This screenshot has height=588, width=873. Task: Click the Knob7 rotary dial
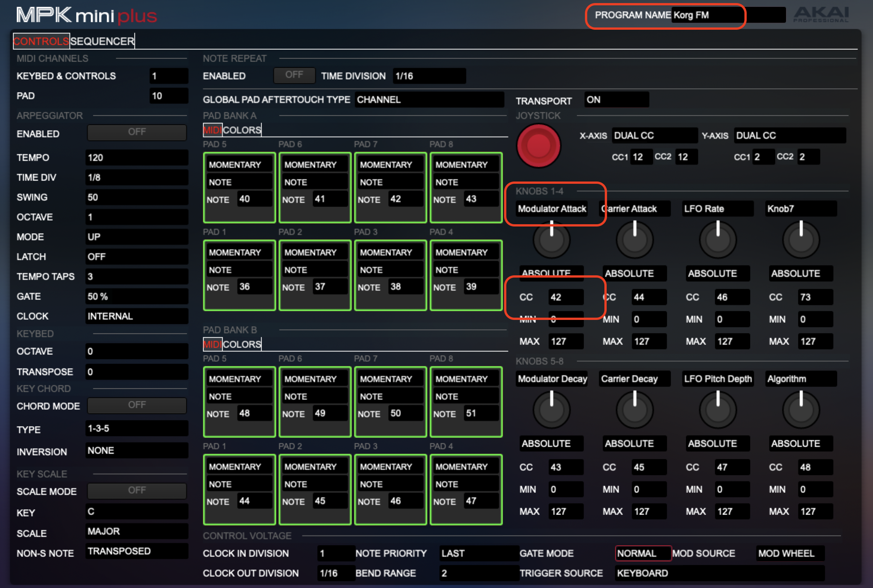801,240
